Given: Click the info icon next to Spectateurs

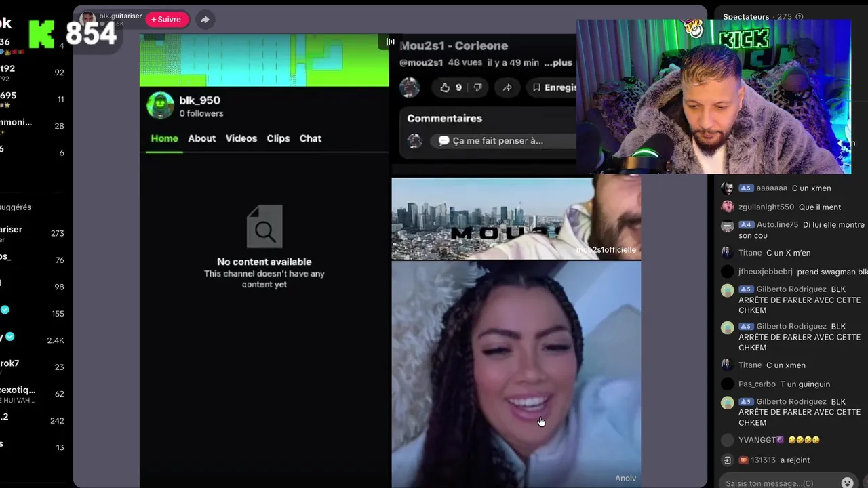Looking at the screenshot, I should click(799, 17).
